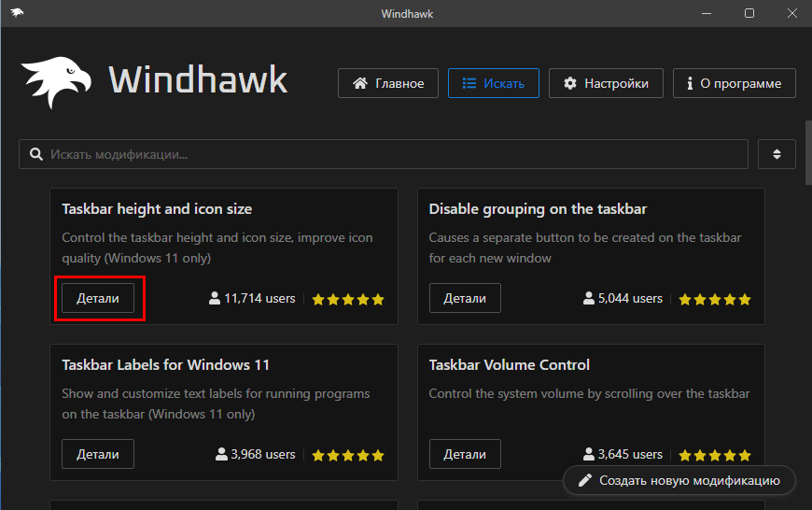This screenshot has width=812, height=510.
Task: Open the sort order dropdown button
Action: point(777,154)
